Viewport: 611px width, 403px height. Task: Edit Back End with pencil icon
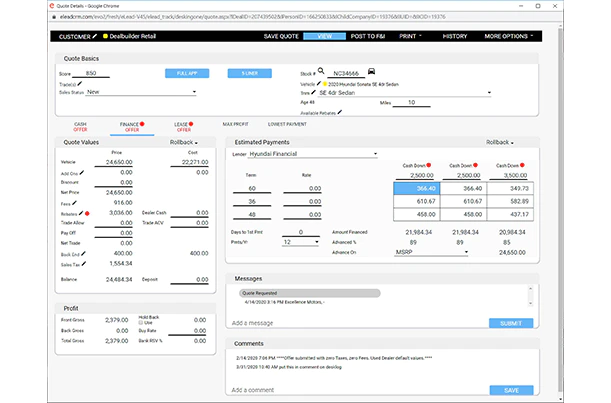(x=83, y=254)
